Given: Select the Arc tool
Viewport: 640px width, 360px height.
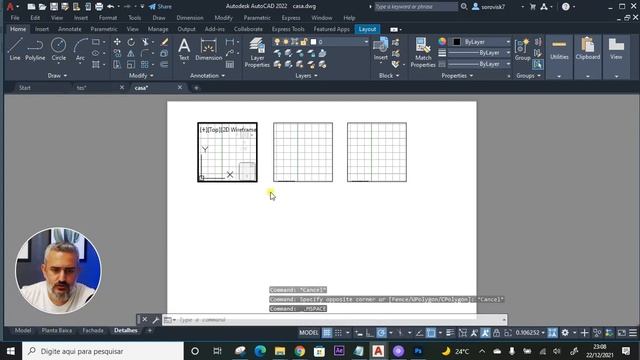Looking at the screenshot, I should pyautogui.click(x=80, y=49).
